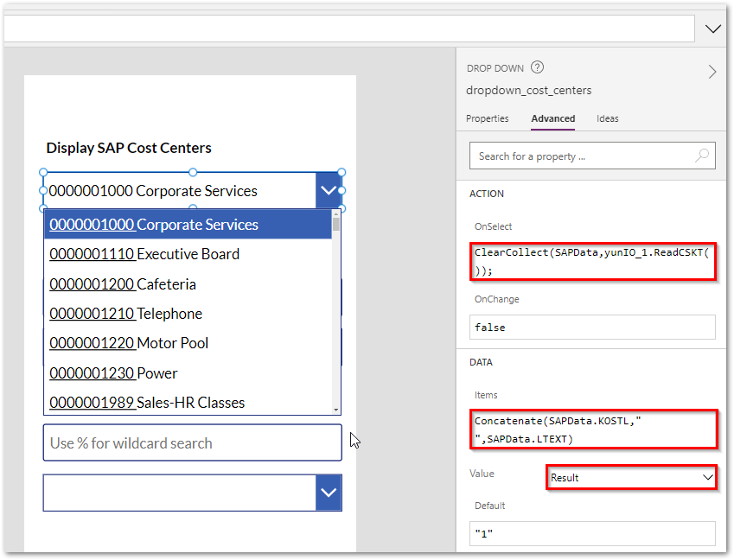Select the Advanced tab
The width and height of the screenshot is (734, 560).
click(x=552, y=118)
